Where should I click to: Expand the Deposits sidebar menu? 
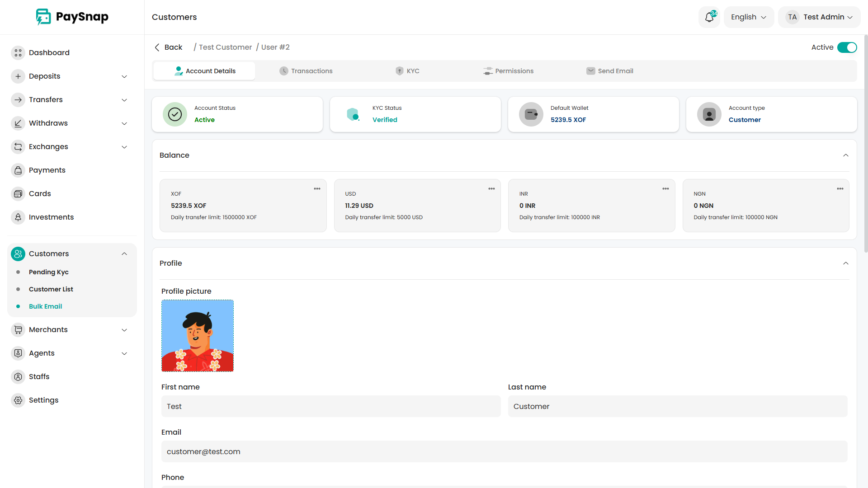124,76
